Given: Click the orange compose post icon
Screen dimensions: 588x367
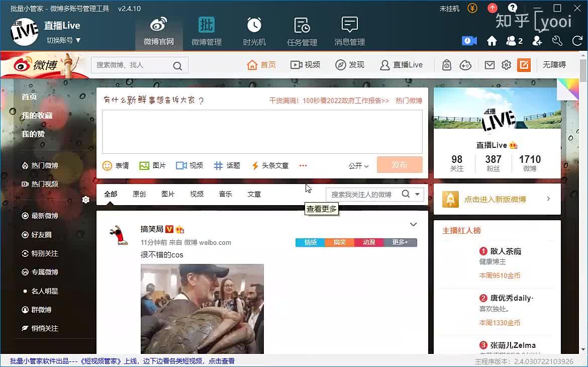Looking at the screenshot, I should (x=524, y=65).
